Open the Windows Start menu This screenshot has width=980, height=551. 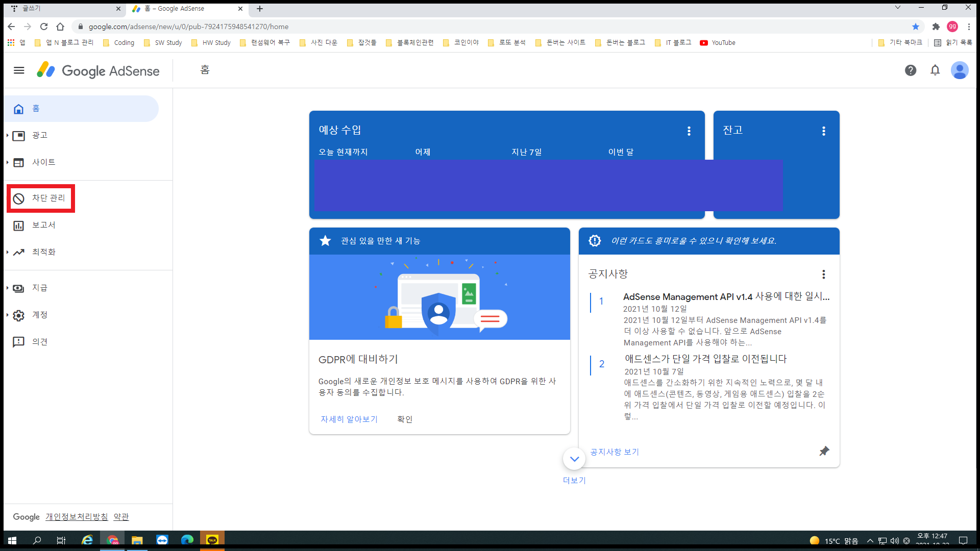click(12, 540)
